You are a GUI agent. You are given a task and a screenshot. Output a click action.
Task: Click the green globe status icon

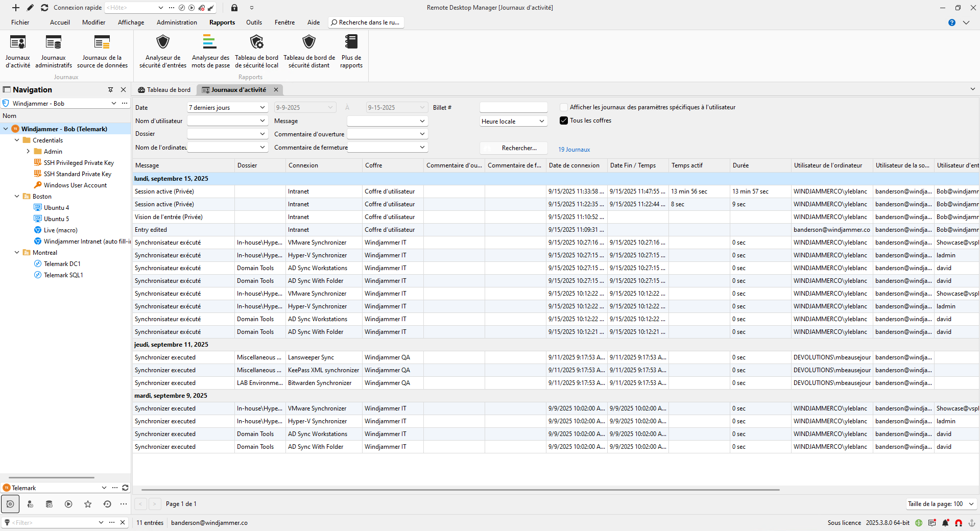point(919,523)
